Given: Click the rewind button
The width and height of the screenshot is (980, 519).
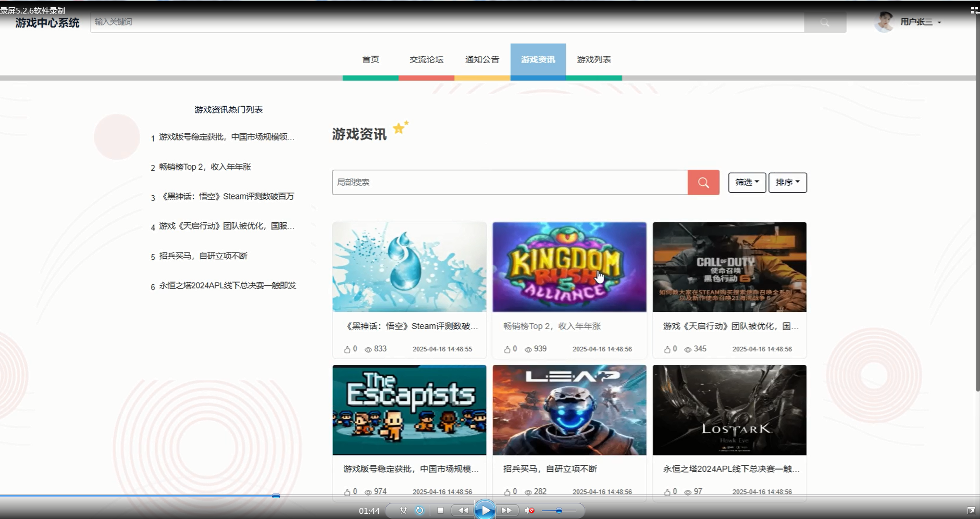Looking at the screenshot, I should pos(463,511).
